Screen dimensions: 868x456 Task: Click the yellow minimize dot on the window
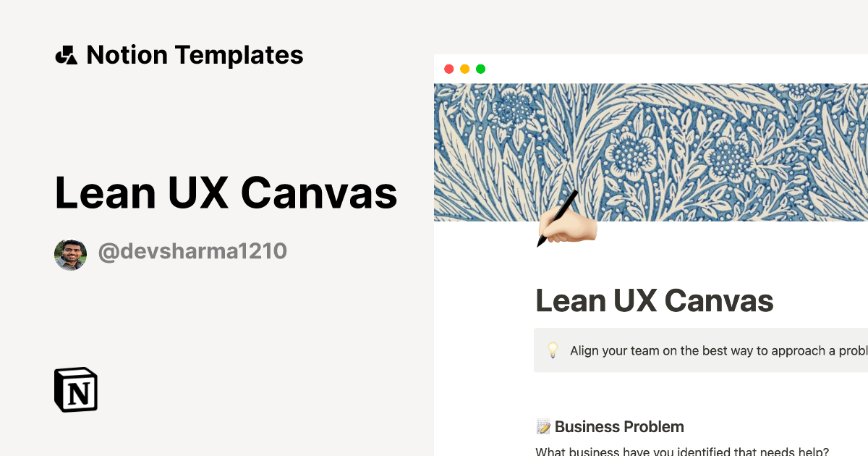click(x=464, y=68)
